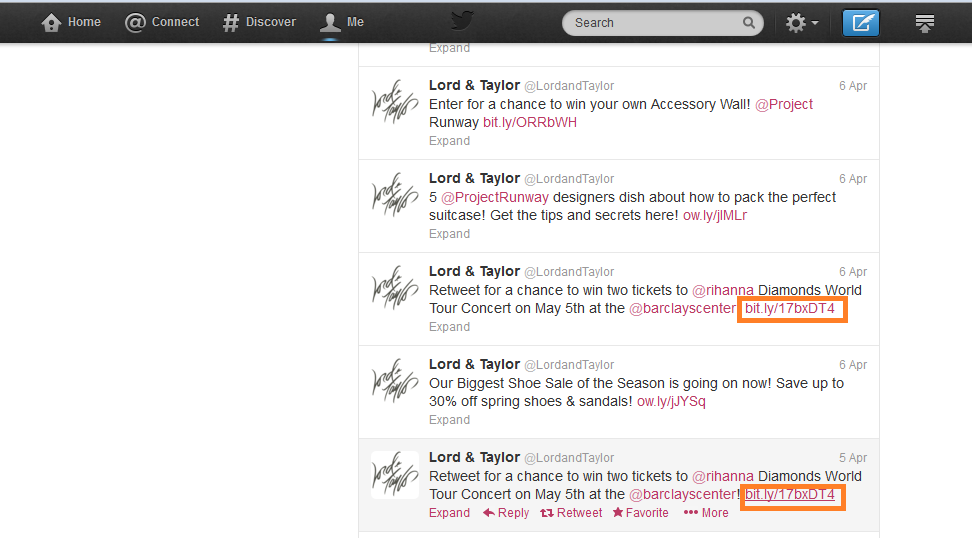Open the More options on bottom tweet

point(706,513)
